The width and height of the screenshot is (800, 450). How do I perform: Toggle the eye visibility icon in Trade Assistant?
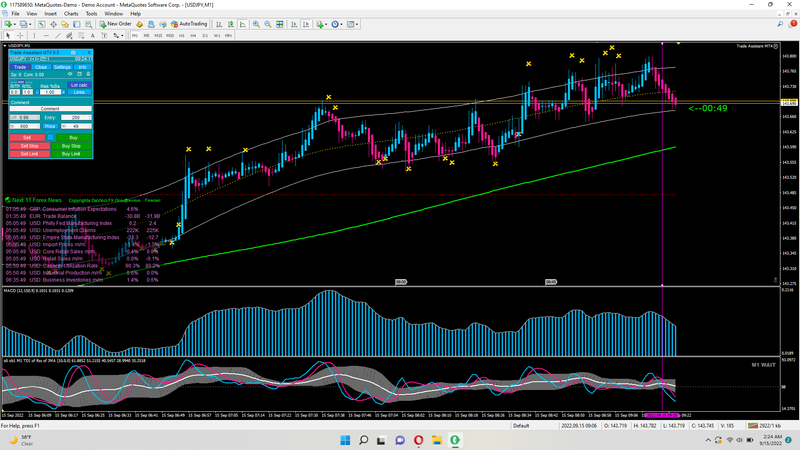70,74
